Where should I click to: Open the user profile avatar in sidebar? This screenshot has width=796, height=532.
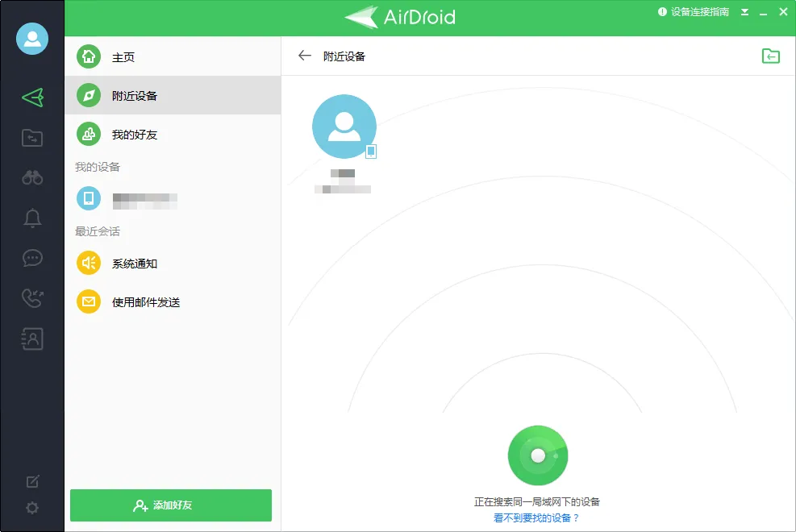tap(32, 39)
